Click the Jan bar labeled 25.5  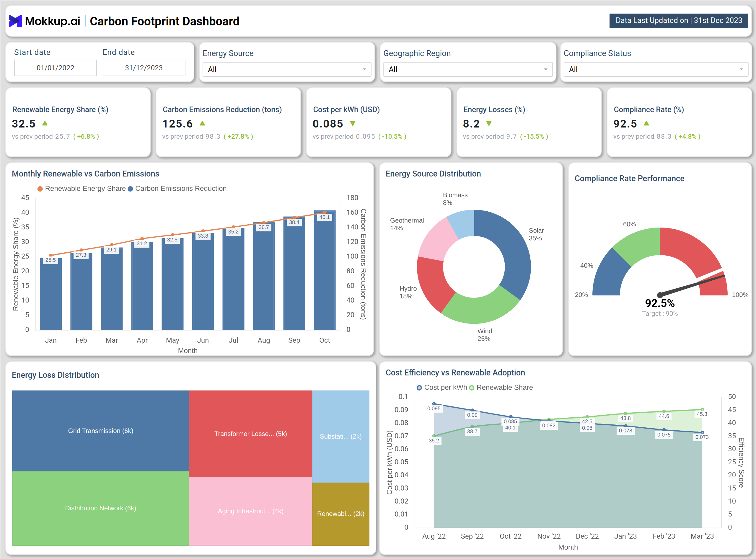point(51,294)
